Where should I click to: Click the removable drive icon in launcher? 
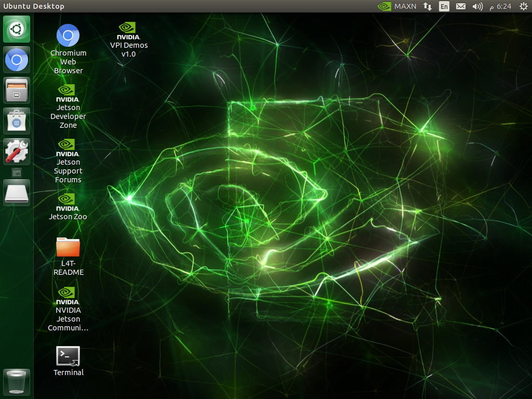(17, 193)
